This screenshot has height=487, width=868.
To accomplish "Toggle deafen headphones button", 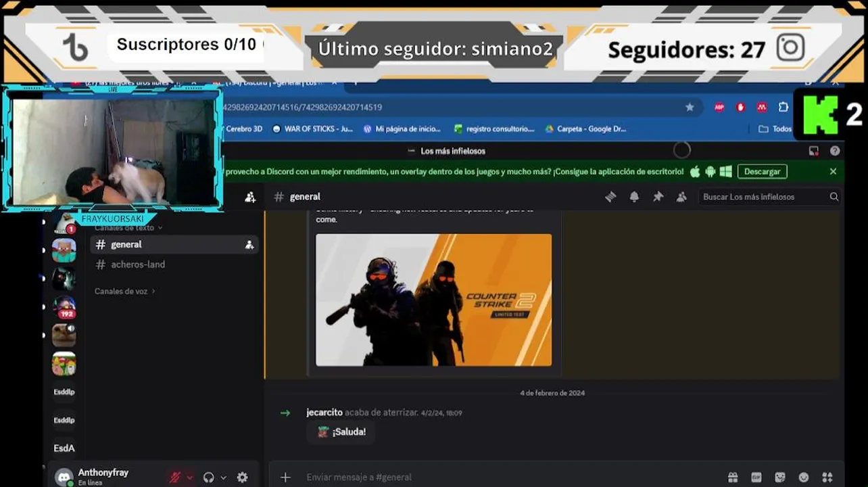I will [x=208, y=478].
